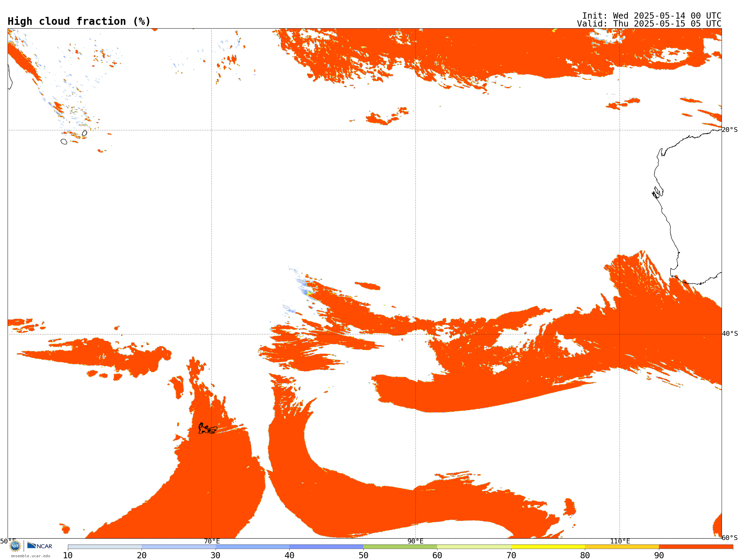Click the colorbar tick label 30
Image resolution: width=744 pixels, height=560 pixels.
216,556
